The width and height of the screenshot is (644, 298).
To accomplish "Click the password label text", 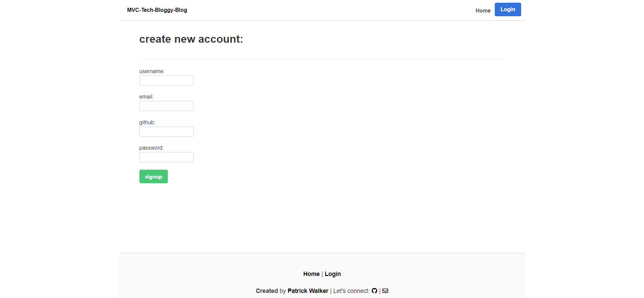I will point(151,148).
